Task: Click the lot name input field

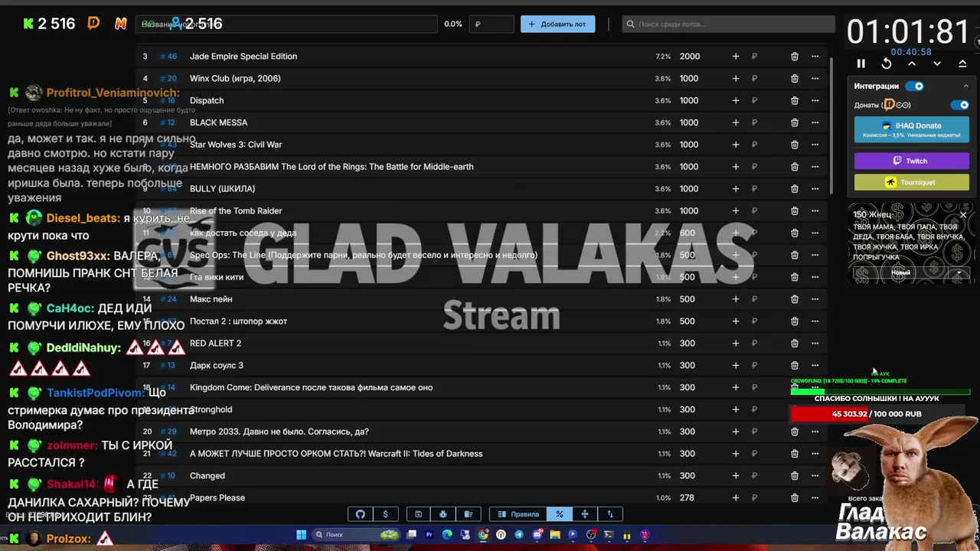Action: point(287,24)
